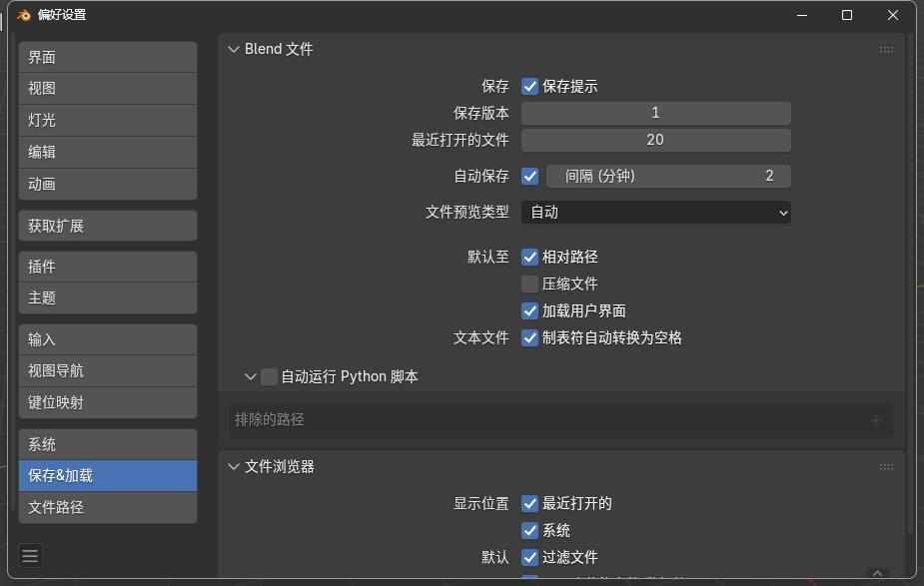Toggle 加载用户界面 checkbox
This screenshot has height=586, width=924.
(529, 310)
